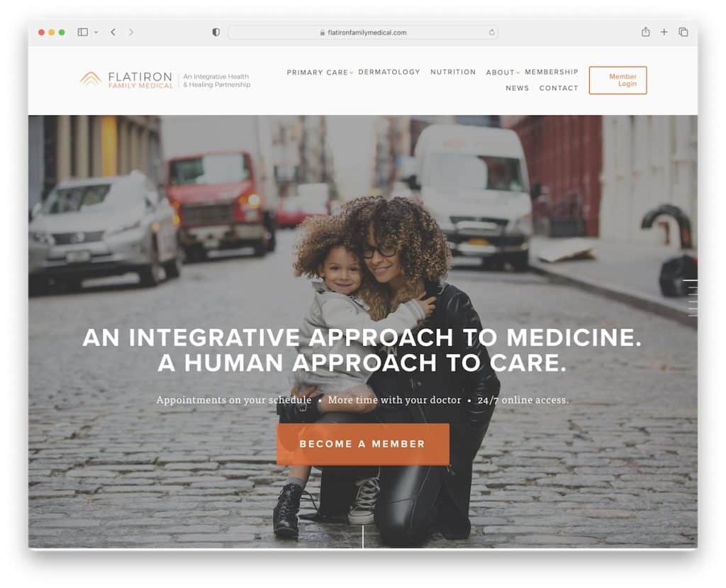Expand the sidebar options chevron
726x588 pixels.
(x=96, y=33)
